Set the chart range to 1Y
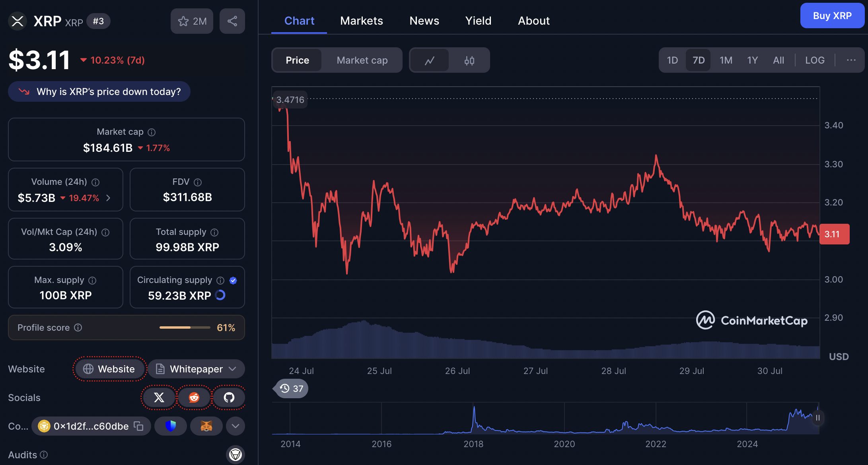The image size is (868, 465). [752, 60]
